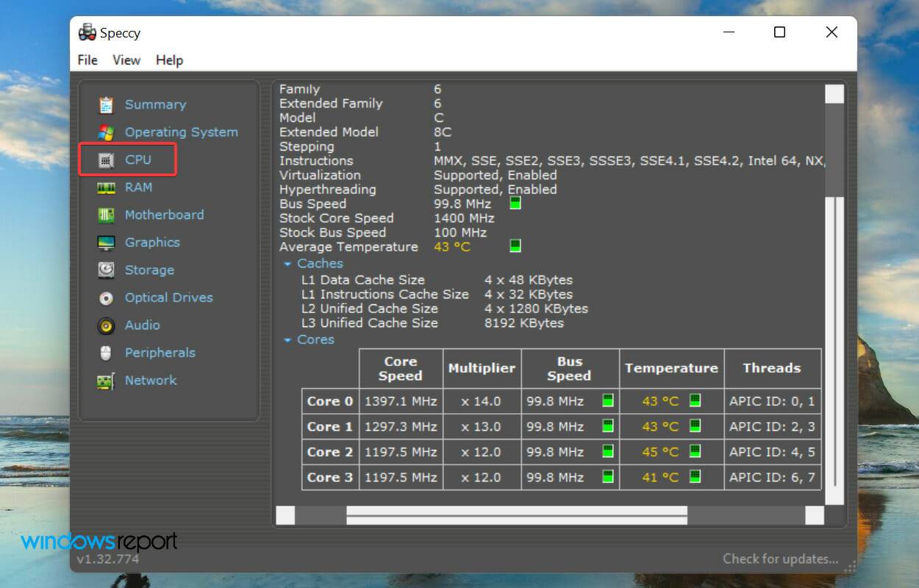Open the View menu

[126, 60]
